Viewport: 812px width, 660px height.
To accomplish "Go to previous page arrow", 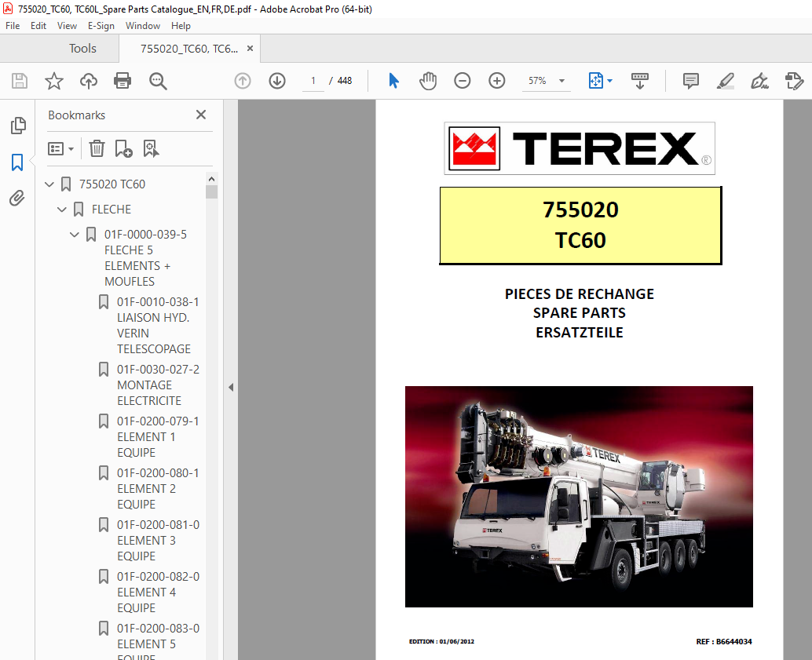I will pyautogui.click(x=243, y=81).
